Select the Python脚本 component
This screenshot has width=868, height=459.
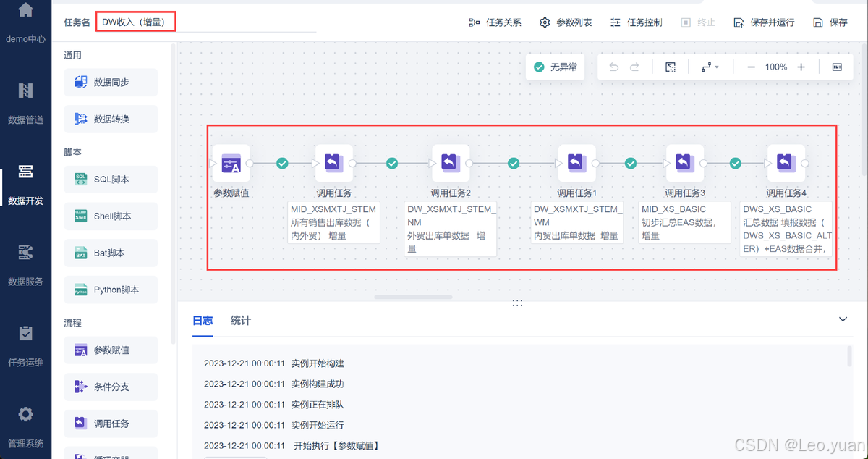pyautogui.click(x=111, y=290)
